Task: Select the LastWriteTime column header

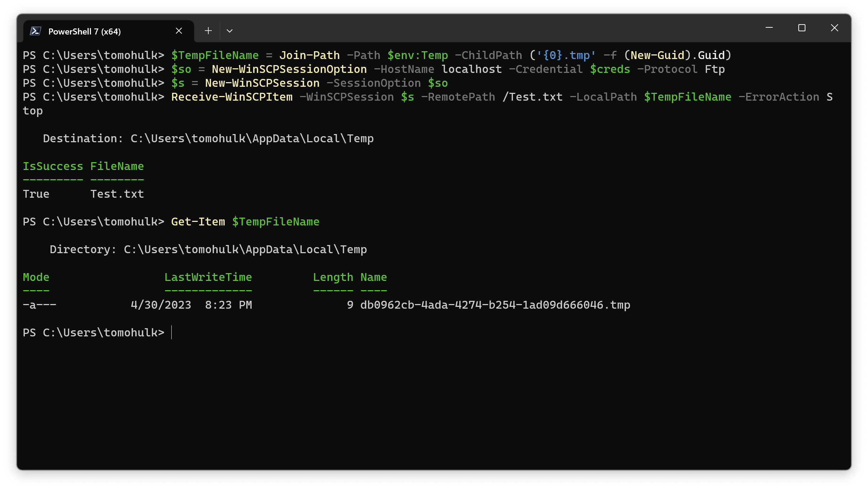Action: pos(208,277)
